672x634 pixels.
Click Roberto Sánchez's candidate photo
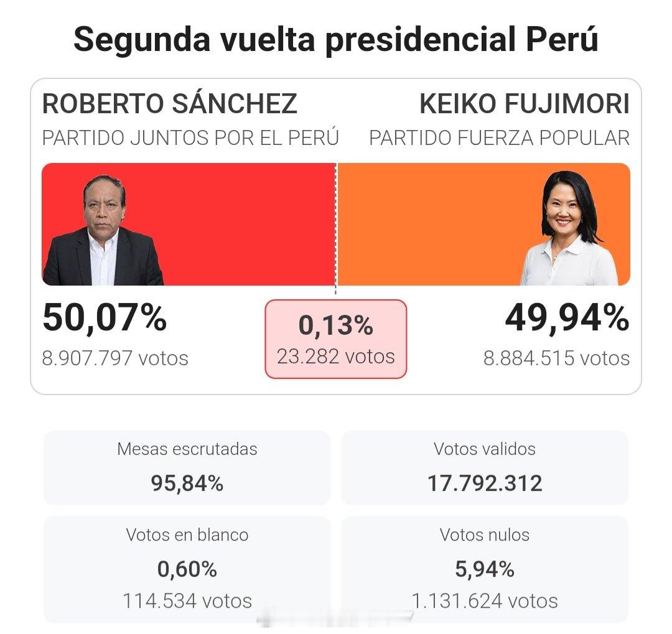point(103,230)
